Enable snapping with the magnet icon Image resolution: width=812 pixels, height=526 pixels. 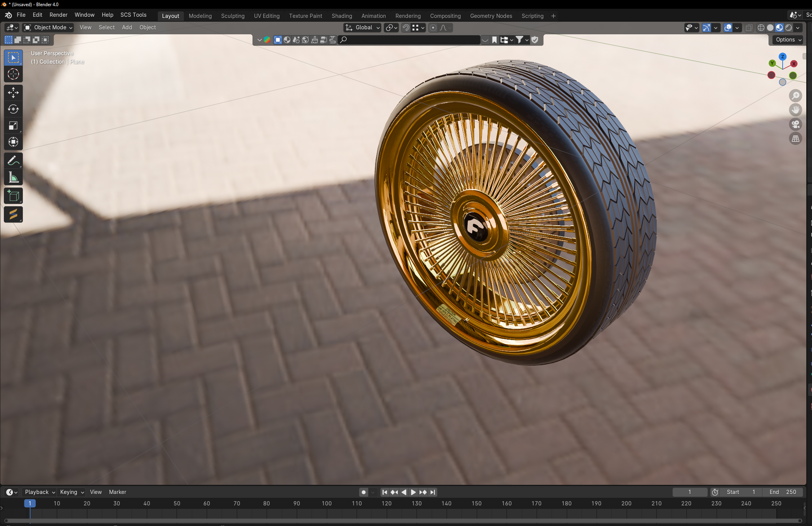click(x=406, y=28)
